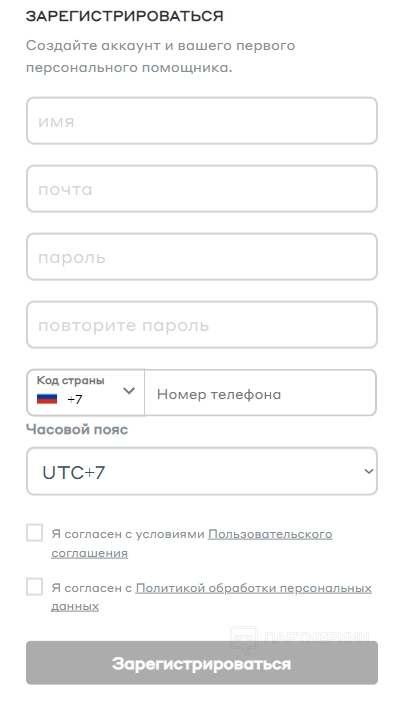Open the Пользовательского соглашения link

pos(192,543)
